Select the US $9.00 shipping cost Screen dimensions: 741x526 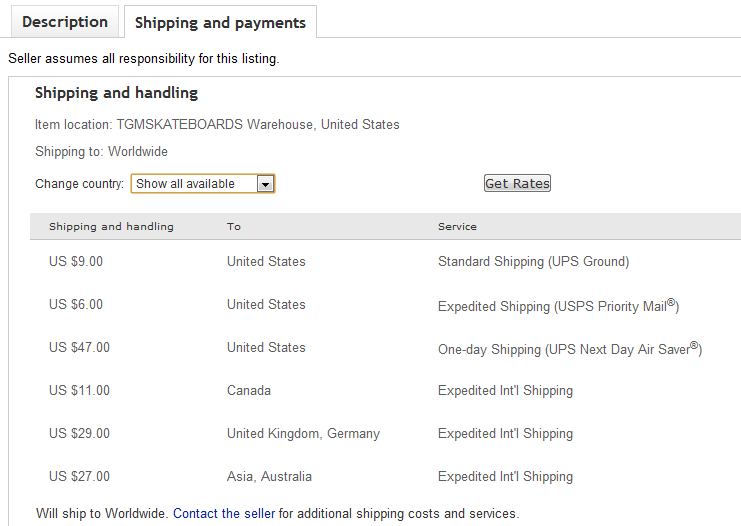[76, 262]
